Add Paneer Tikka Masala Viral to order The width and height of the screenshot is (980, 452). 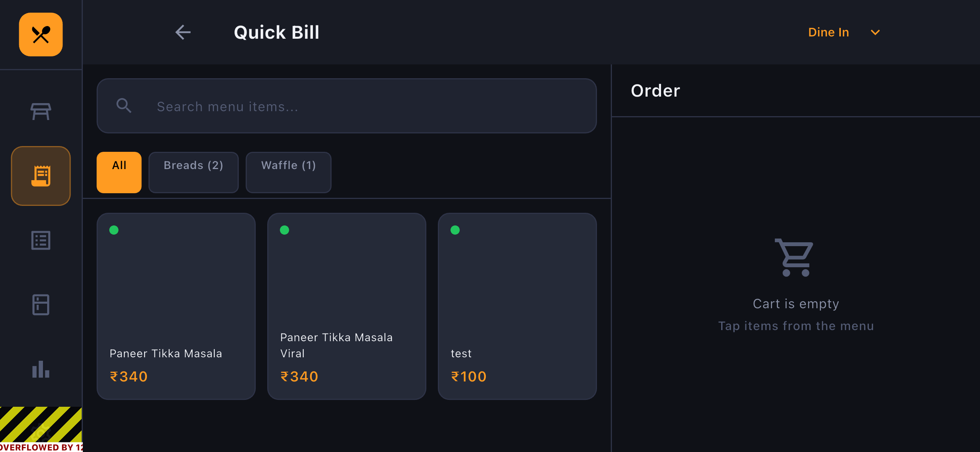346,306
